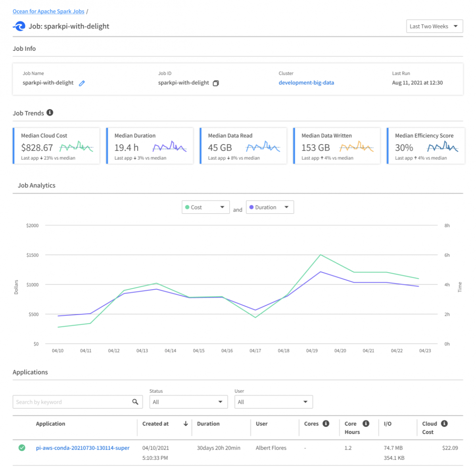This screenshot has width=476, height=467.
Task: Click the Median Efficiency Score card
Action: click(426, 146)
